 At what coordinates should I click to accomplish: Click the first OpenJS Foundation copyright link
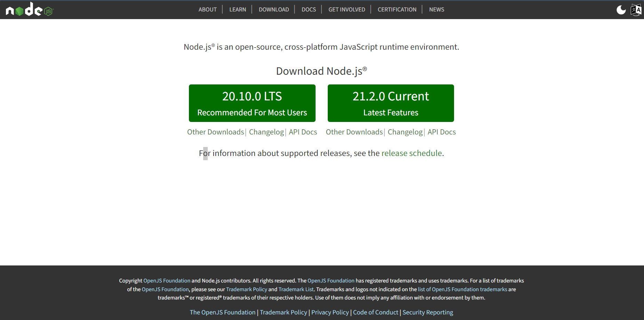[x=167, y=281]
